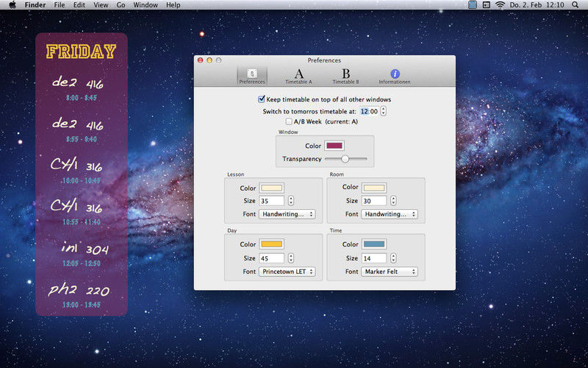The height and width of the screenshot is (368, 588).
Task: Click the Transparency slider
Action: coord(345,159)
